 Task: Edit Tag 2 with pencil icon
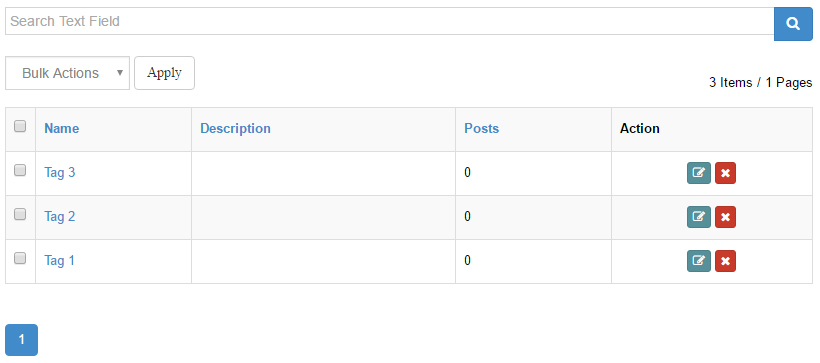click(699, 217)
